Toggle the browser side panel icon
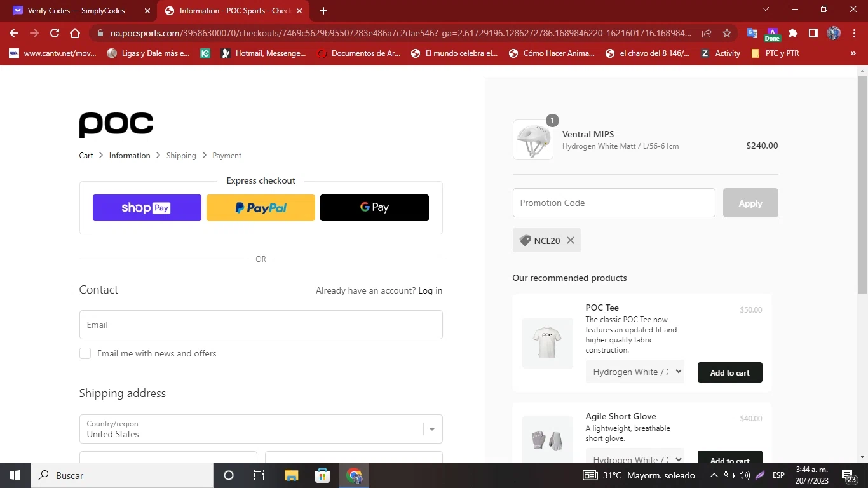The height and width of the screenshot is (488, 868). (813, 33)
